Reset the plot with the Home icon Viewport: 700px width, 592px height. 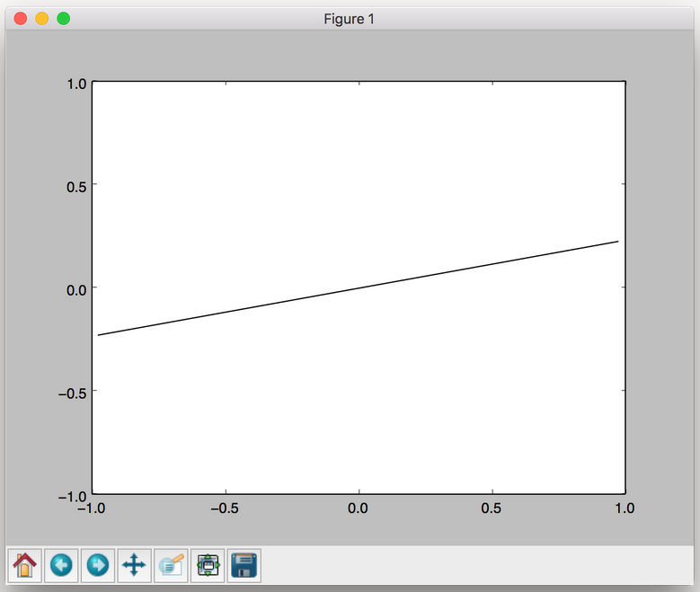(24, 565)
